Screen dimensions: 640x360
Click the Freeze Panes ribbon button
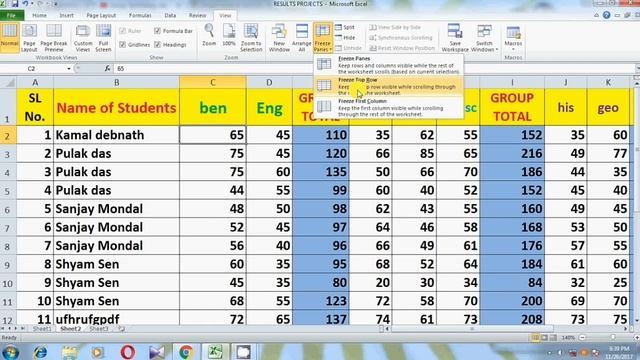click(x=322, y=38)
